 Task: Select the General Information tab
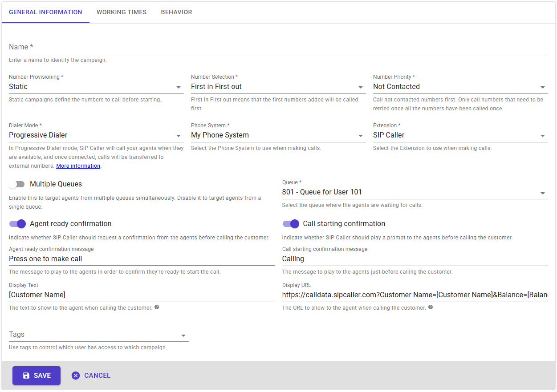[45, 12]
